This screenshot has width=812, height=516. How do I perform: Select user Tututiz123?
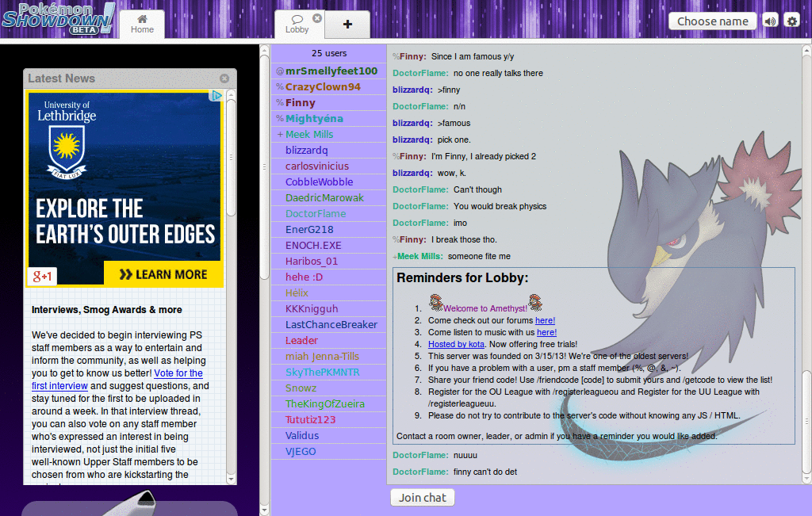coord(329,420)
